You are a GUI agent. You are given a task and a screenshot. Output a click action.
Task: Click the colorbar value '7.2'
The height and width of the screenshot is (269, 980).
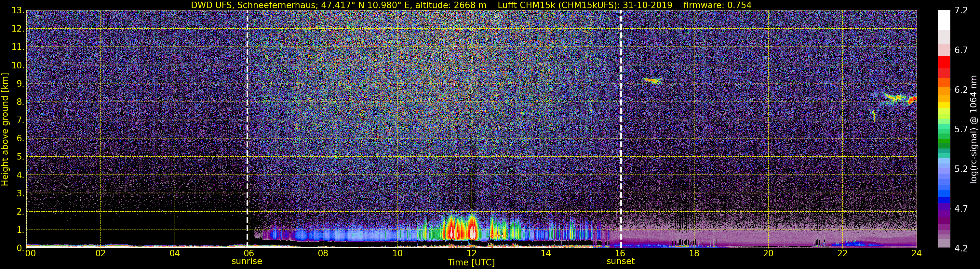click(961, 11)
